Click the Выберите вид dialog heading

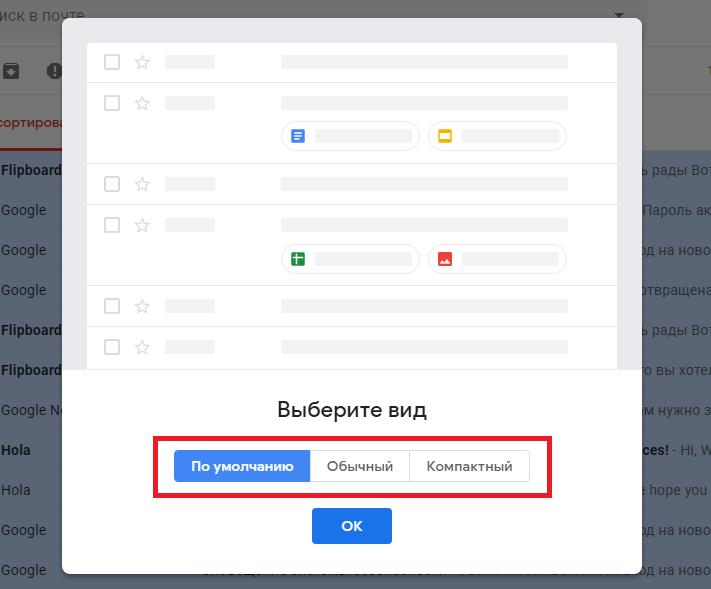352,410
